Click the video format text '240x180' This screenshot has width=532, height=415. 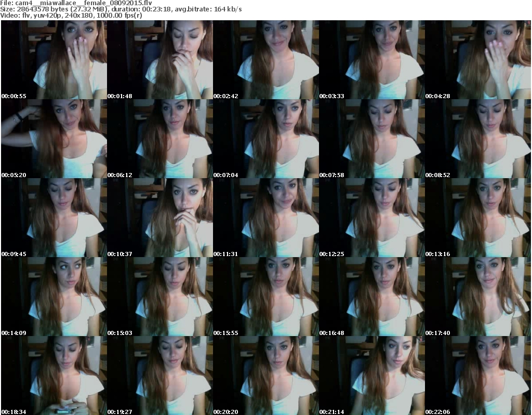(x=79, y=16)
